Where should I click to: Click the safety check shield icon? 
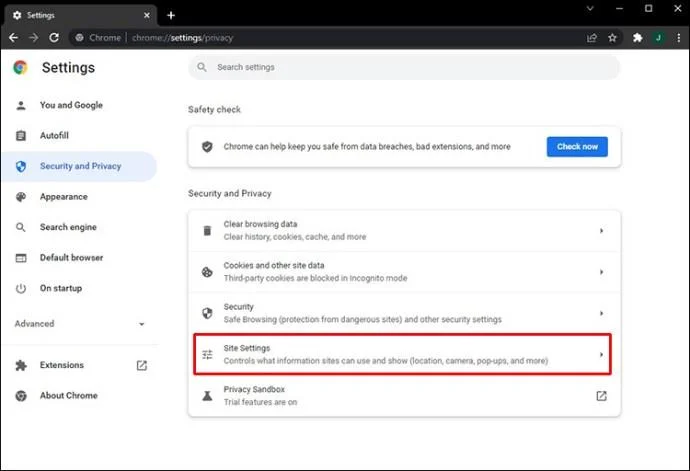207,147
